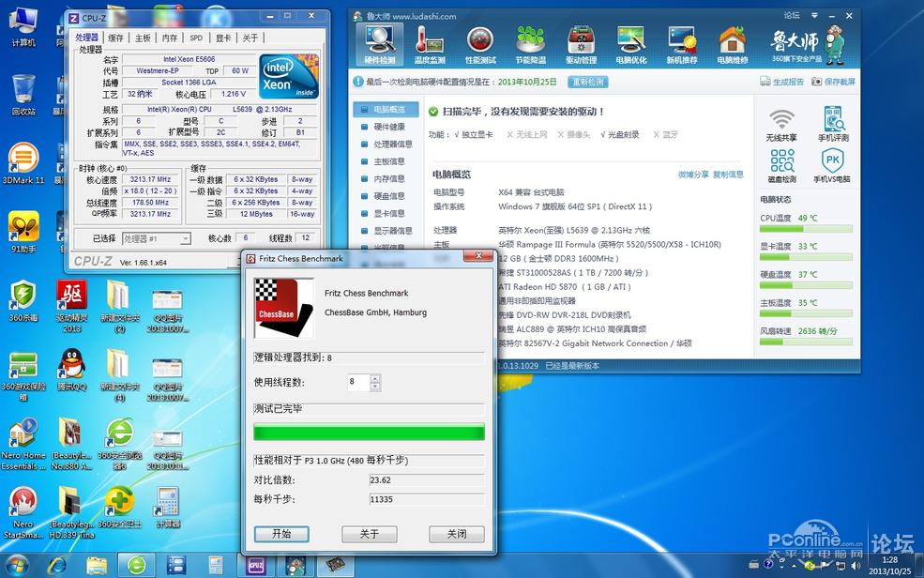Click the green benchmark progress bar

pos(369,433)
